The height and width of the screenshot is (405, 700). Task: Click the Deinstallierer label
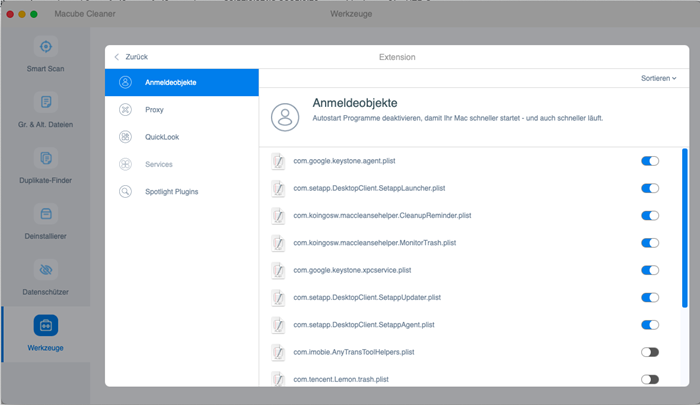coord(46,236)
